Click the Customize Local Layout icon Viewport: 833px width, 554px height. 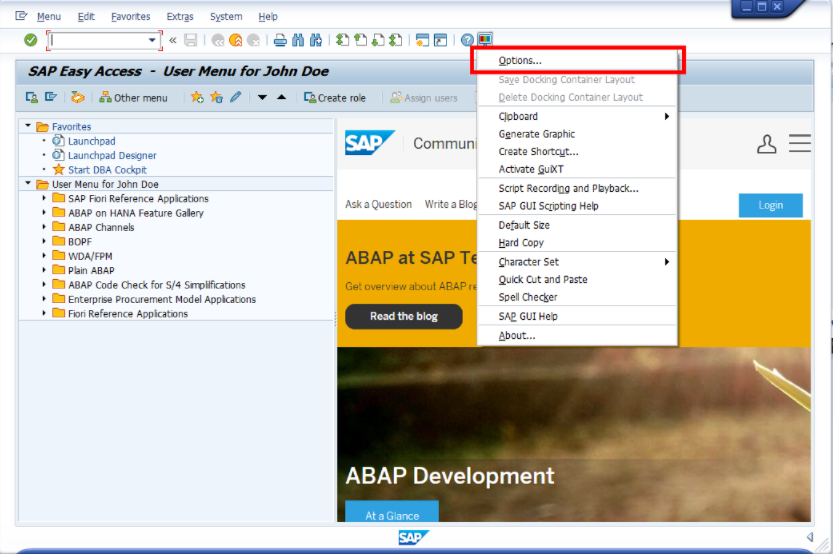click(484, 39)
